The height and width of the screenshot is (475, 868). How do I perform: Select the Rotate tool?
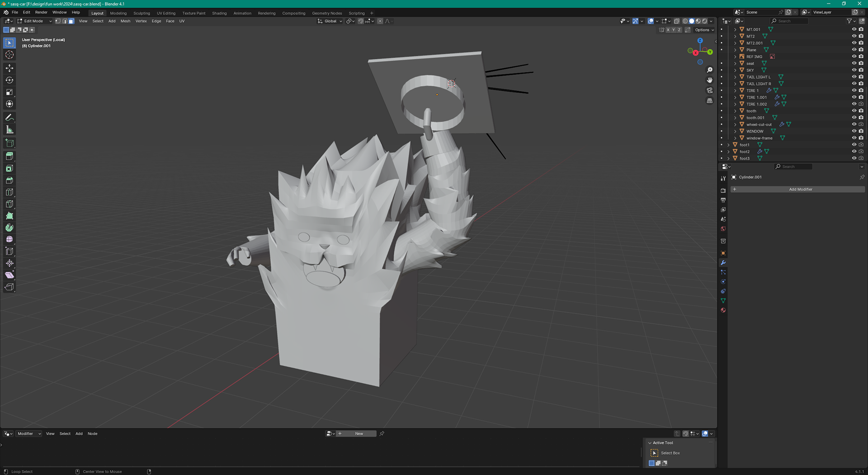(9, 80)
